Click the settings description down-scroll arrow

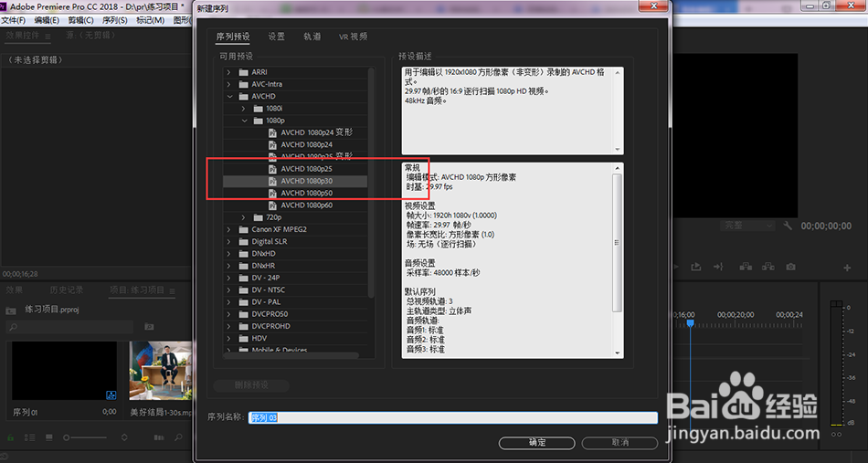pyautogui.click(x=618, y=353)
